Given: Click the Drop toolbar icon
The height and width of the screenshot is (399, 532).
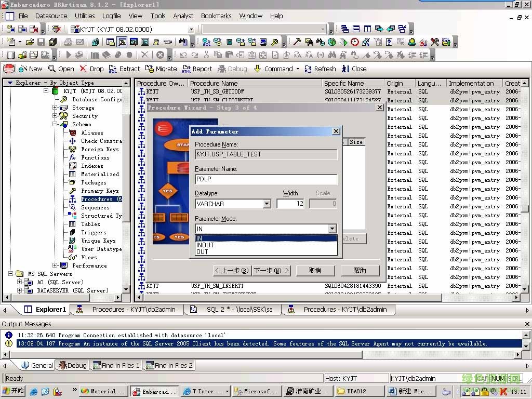Looking at the screenshot, I should click(x=83, y=69).
